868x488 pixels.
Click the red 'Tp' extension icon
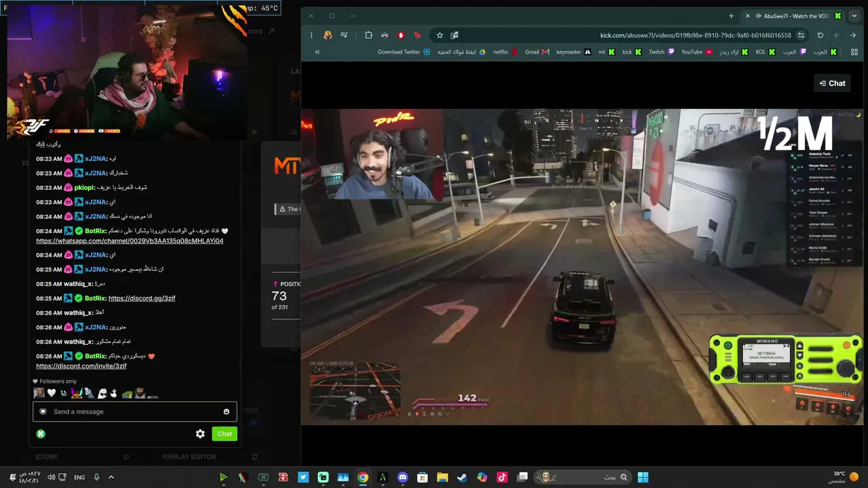point(417,35)
